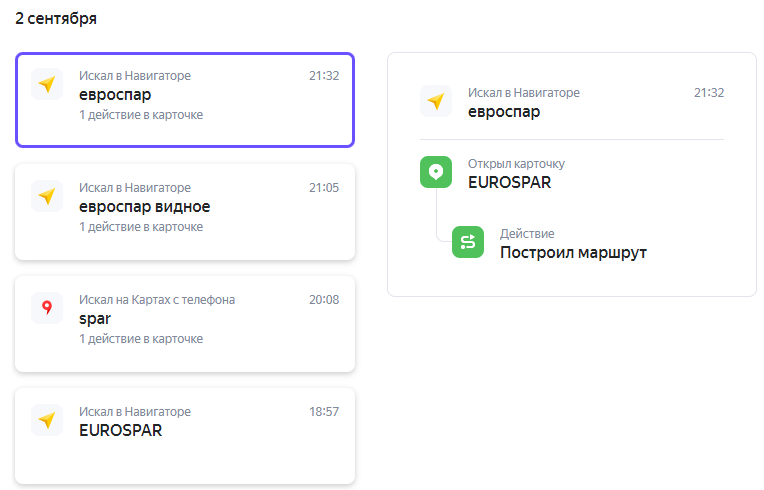Click Navigator arrow icon in detail panel header
This screenshot has height=490, width=764.
pos(436,101)
